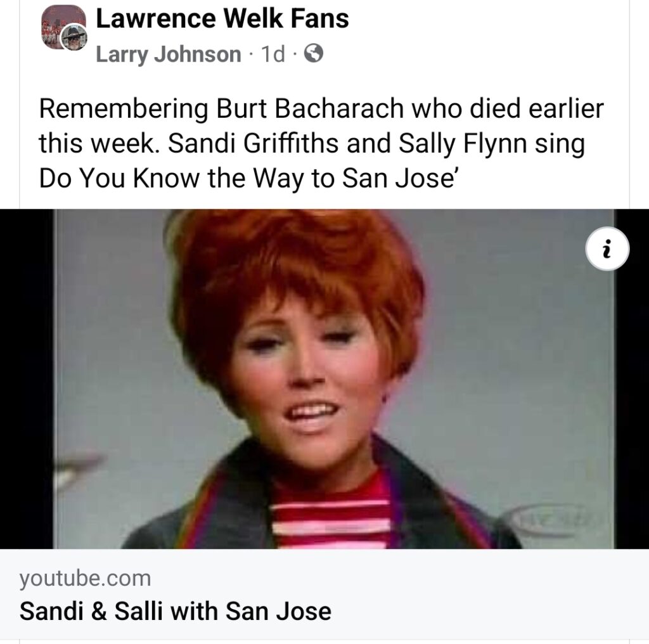The height and width of the screenshot is (644, 649).
Task: Open 'Sandi & Salli with San Jose' title
Action: tap(176, 611)
